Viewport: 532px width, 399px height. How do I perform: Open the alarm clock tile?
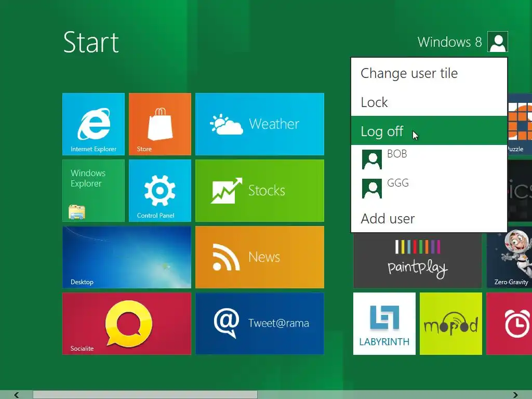click(509, 323)
